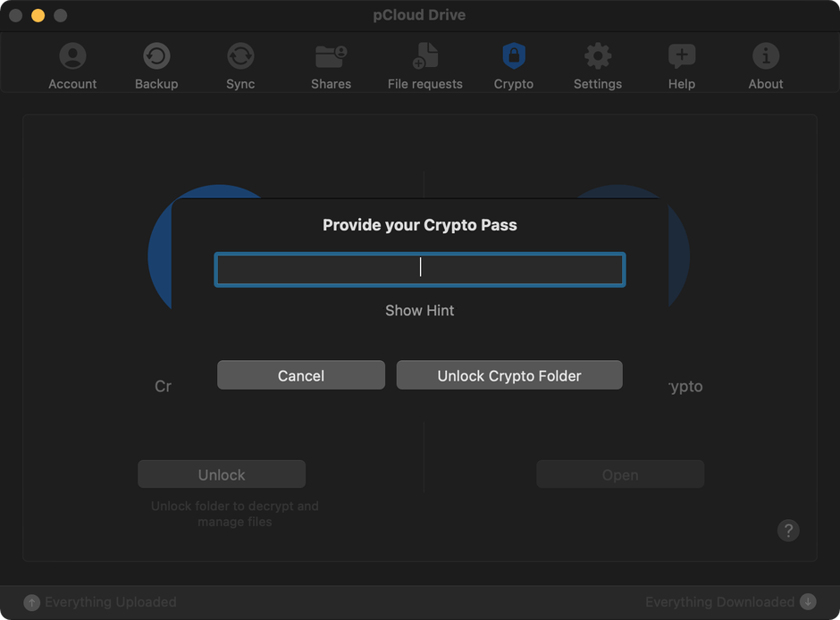Select the Crypto shield icon
The width and height of the screenshot is (840, 620).
tap(514, 54)
